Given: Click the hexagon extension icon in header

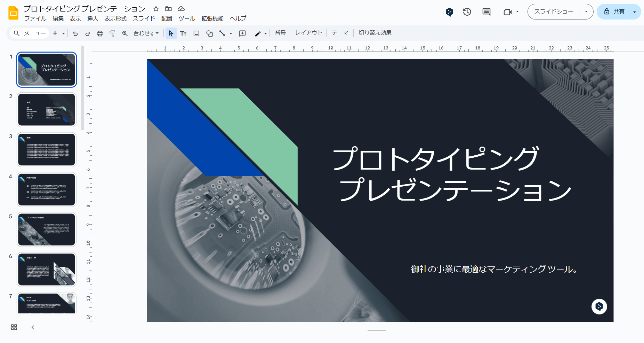Looking at the screenshot, I should [x=449, y=12].
